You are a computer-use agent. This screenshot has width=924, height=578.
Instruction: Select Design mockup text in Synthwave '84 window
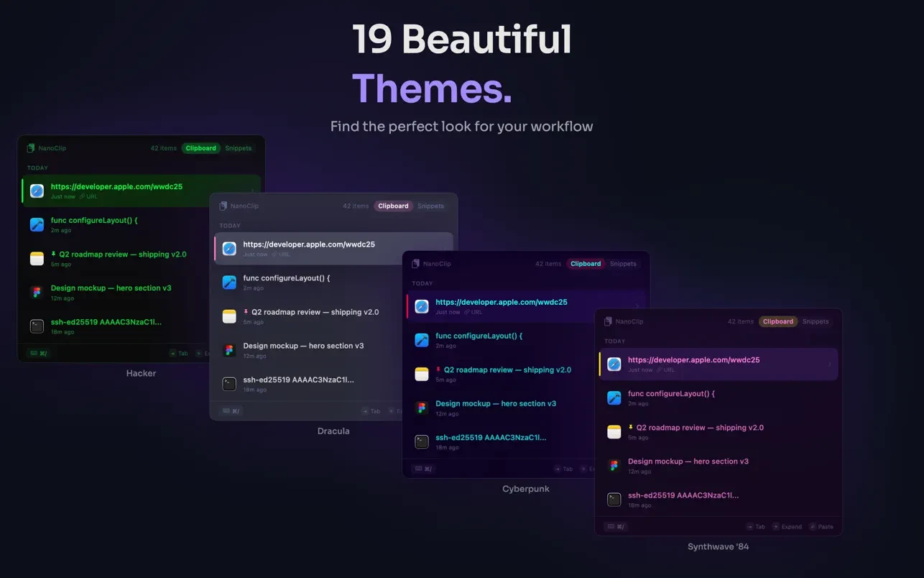(x=688, y=462)
